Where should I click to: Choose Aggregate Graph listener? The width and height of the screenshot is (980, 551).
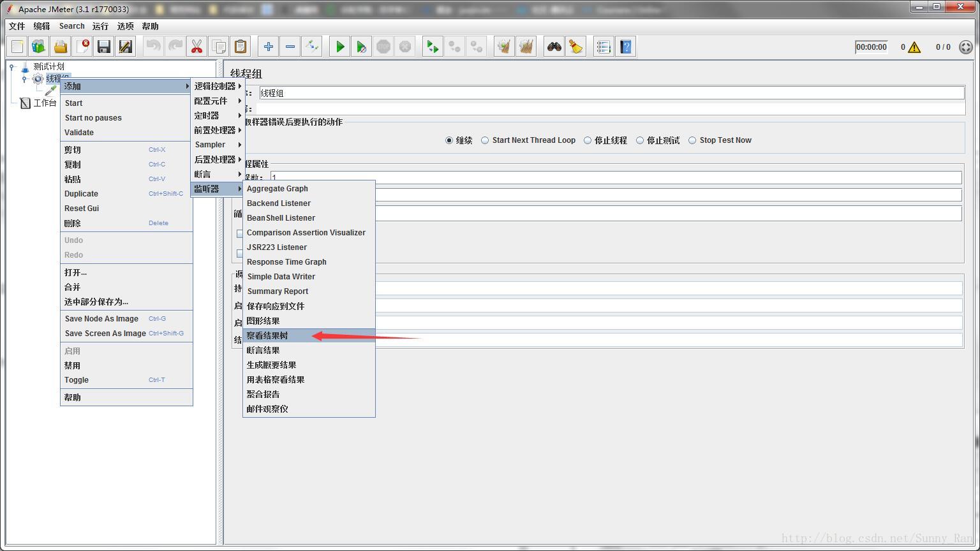click(309, 189)
